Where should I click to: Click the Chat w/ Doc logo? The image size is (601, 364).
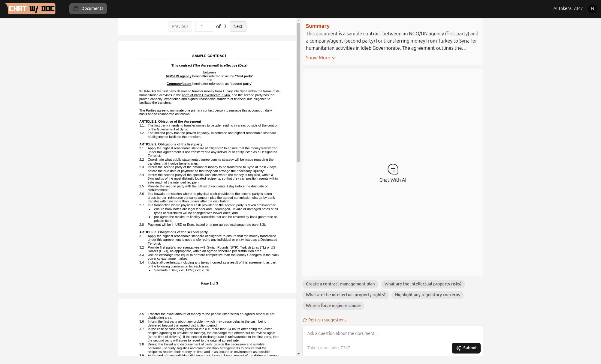30,9
